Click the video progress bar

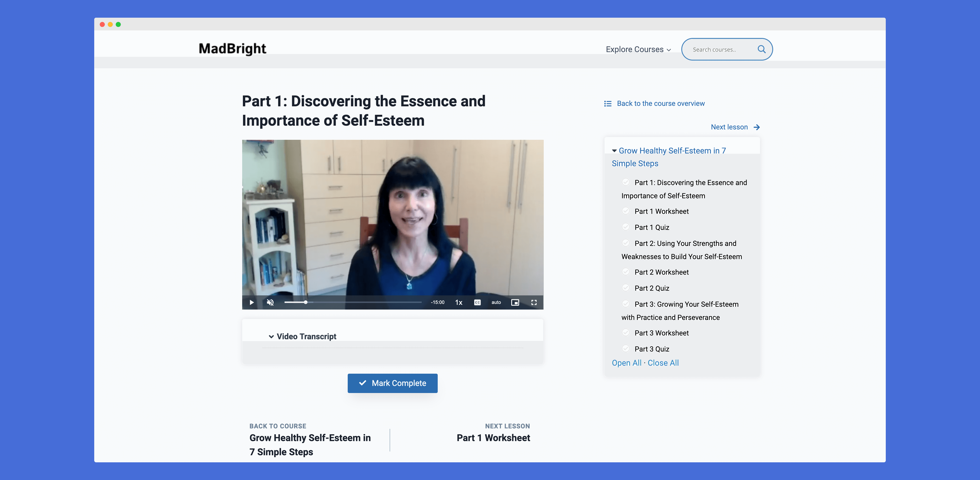tap(353, 302)
